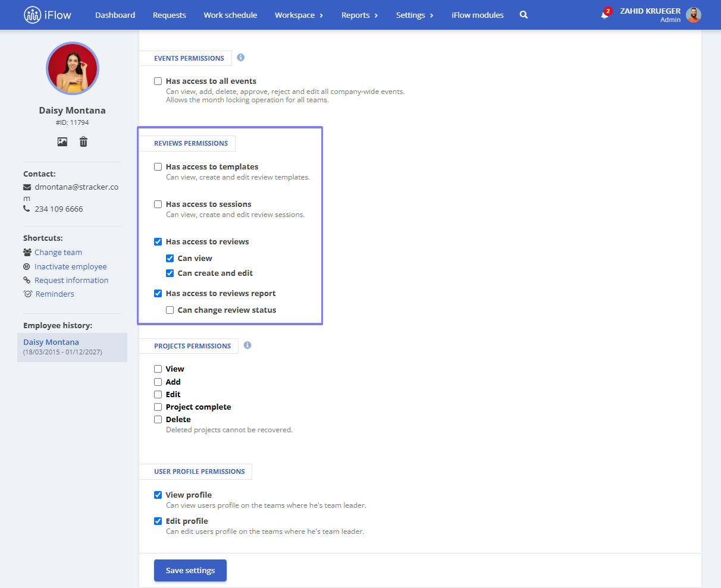Image resolution: width=721 pixels, height=588 pixels.
Task: Expand the Workspace menu
Action: pos(299,15)
